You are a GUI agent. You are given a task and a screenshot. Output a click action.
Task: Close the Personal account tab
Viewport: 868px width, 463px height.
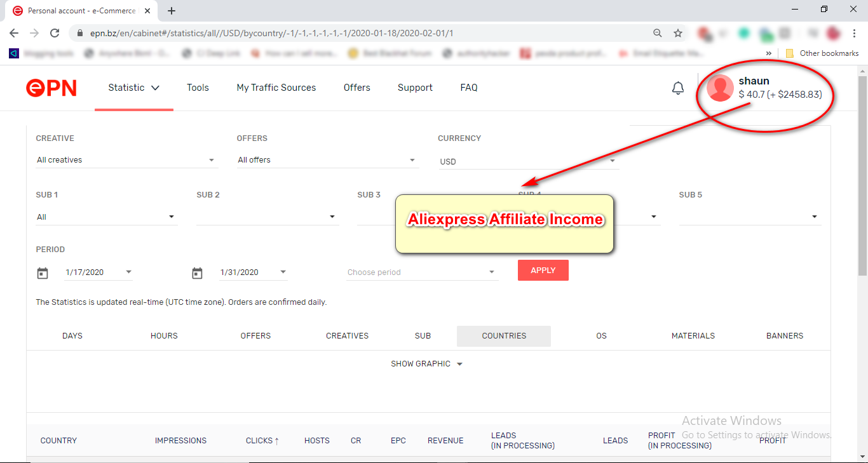pos(147,11)
